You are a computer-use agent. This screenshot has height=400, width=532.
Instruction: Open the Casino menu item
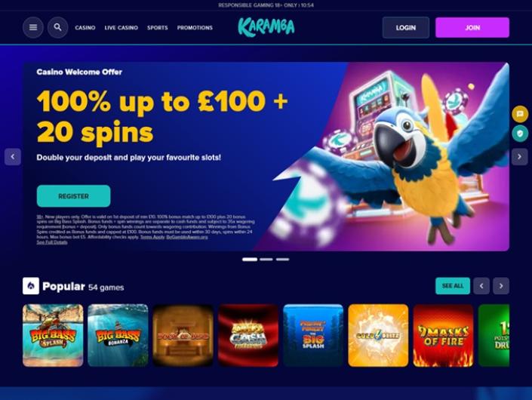85,28
